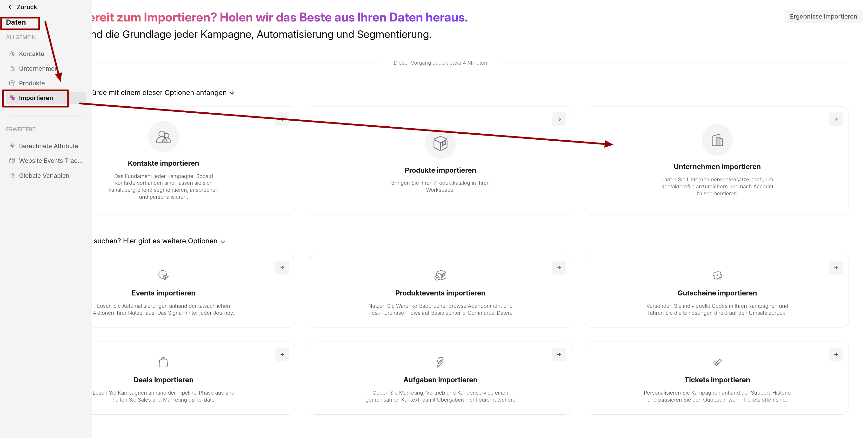868x438 pixels.
Task: Click the Events importieren cursor icon
Action: point(163,275)
